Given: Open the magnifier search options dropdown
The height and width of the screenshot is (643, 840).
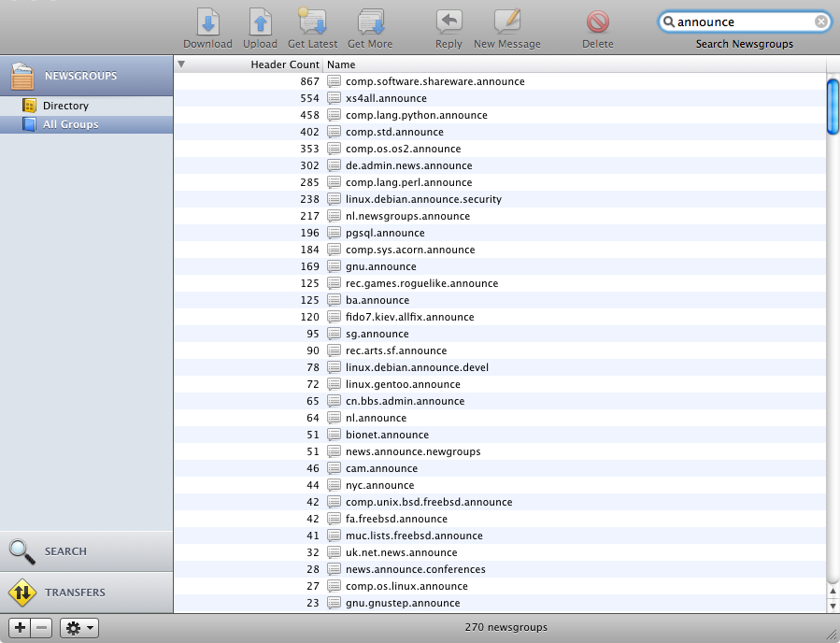Looking at the screenshot, I should [669, 21].
